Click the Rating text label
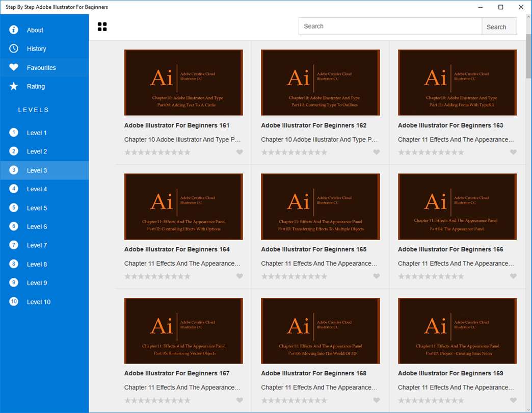Image resolution: width=532 pixels, height=413 pixels. pos(36,87)
